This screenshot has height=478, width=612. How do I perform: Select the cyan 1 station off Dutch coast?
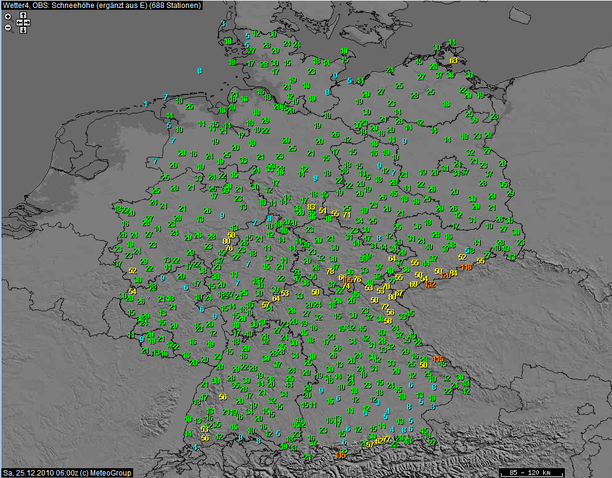[x=146, y=102]
